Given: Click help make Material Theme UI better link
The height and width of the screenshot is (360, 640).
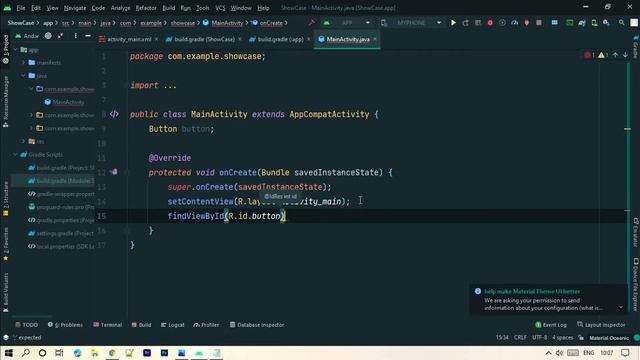Looking at the screenshot, I should (532, 291).
